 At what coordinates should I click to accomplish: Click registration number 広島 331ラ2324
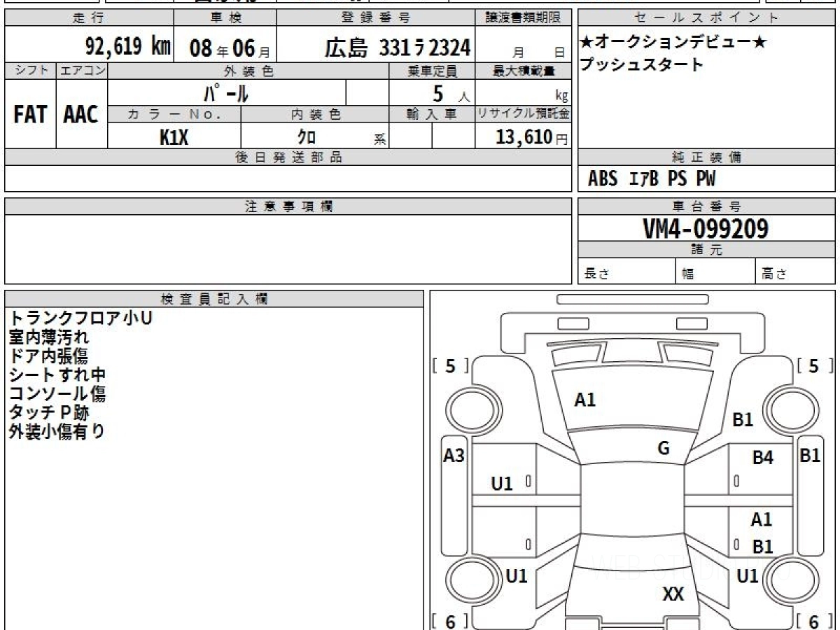point(397,47)
